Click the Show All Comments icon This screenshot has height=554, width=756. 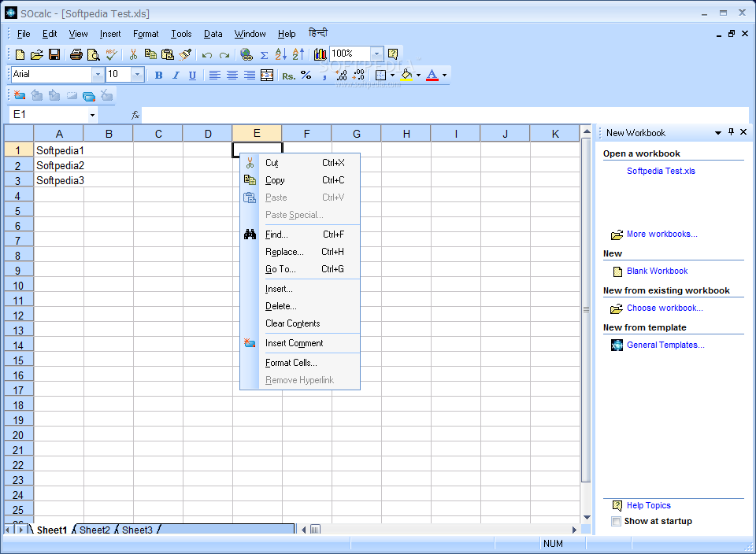pos(89,96)
